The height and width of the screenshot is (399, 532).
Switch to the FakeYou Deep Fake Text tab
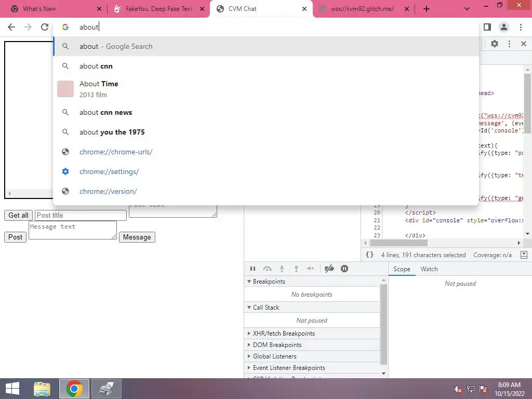coord(158,9)
